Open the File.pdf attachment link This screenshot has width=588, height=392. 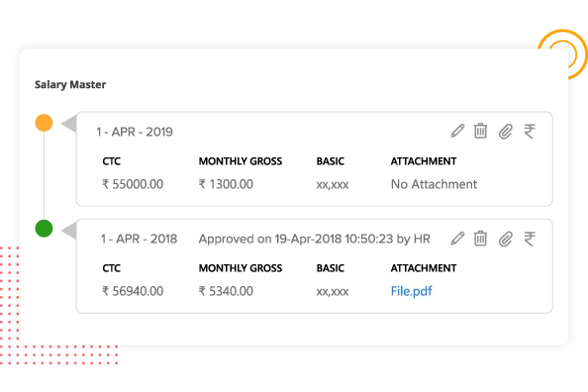[412, 291]
